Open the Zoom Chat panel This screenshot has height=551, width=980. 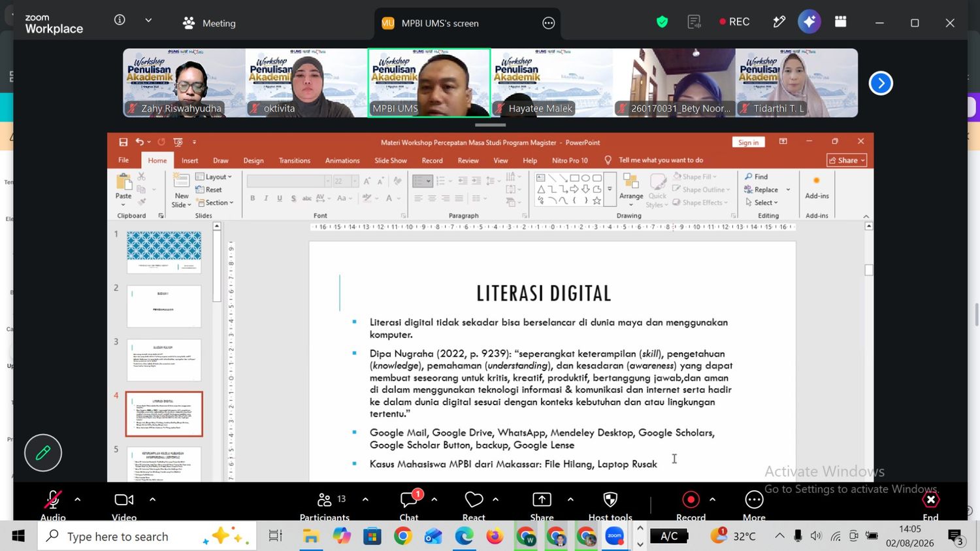[409, 507]
